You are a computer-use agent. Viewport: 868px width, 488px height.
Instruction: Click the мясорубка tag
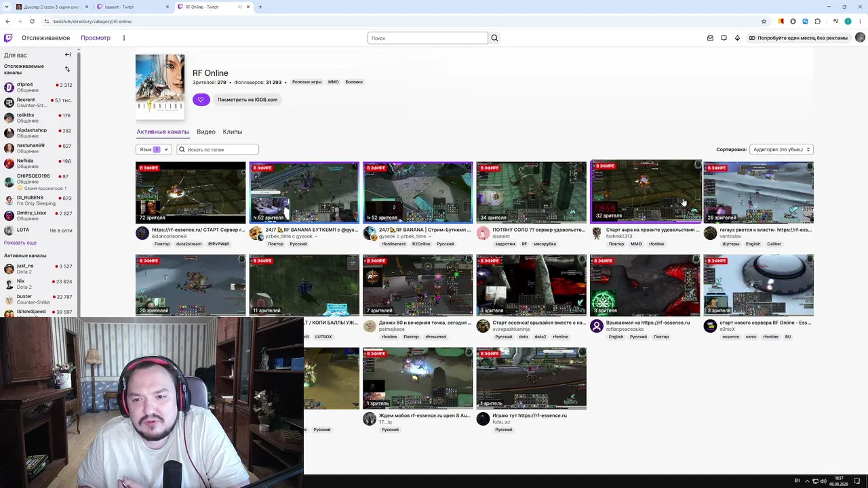(545, 244)
